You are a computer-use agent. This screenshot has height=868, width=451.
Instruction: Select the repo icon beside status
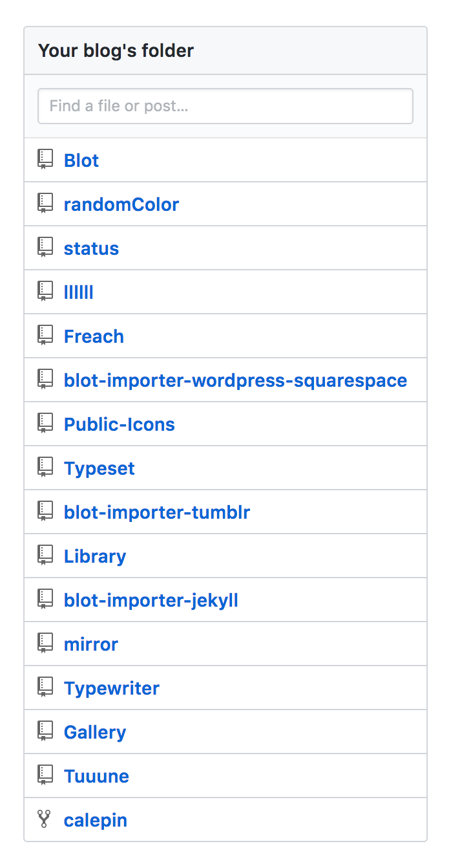[x=45, y=248]
